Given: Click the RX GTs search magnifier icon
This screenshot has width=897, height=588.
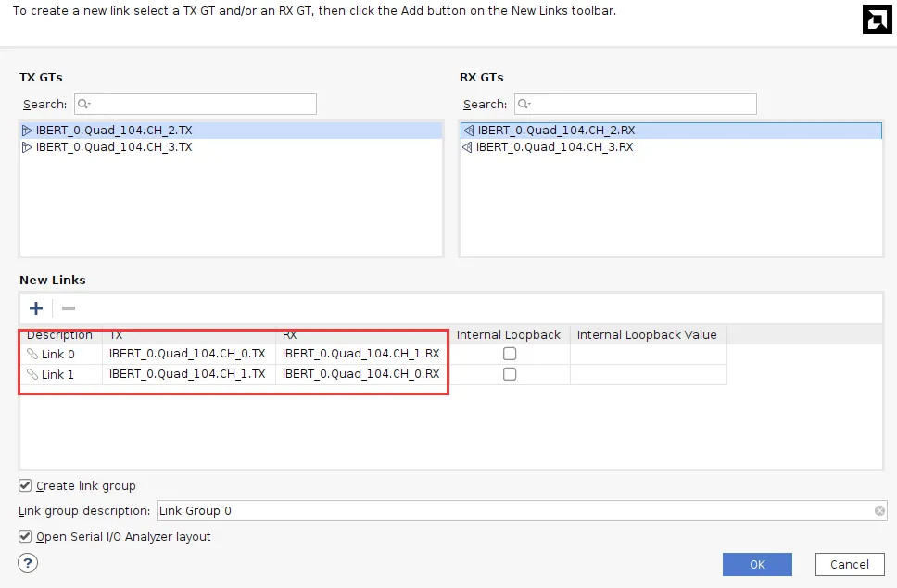Looking at the screenshot, I should (x=524, y=104).
